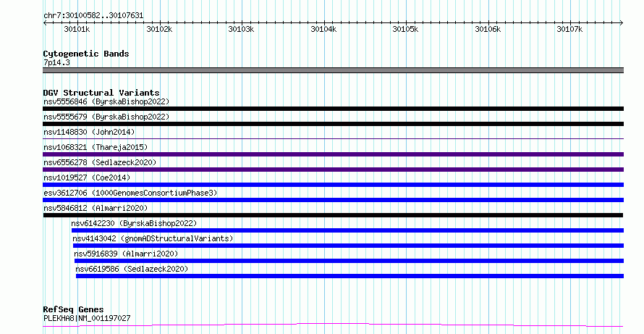Click the 30107k ruler tick label
The image size is (644, 334).
pyautogui.click(x=569, y=29)
